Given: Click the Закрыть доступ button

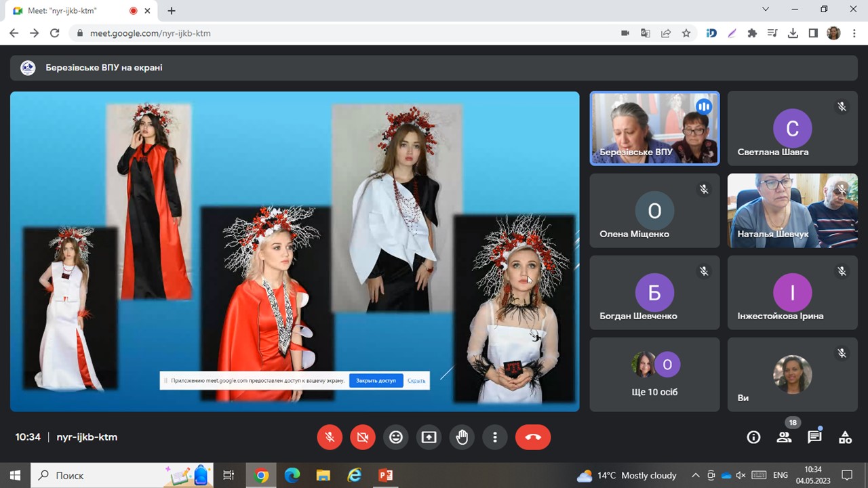Looking at the screenshot, I should (376, 381).
